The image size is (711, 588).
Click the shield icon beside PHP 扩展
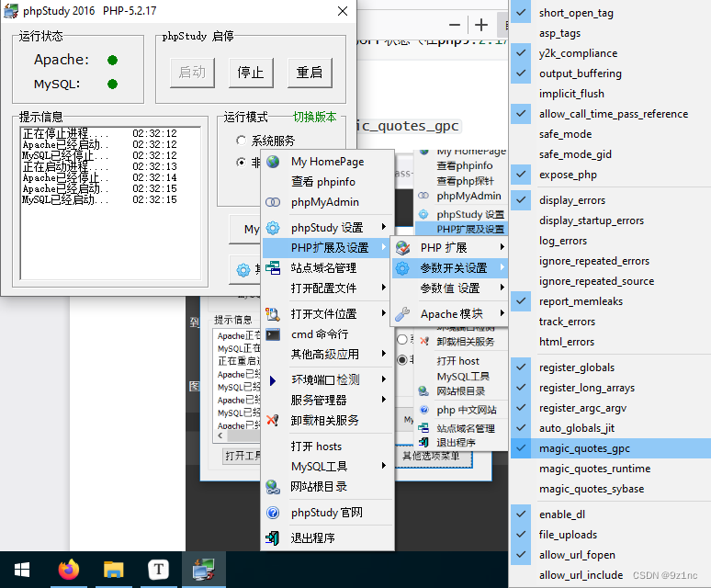coord(402,247)
